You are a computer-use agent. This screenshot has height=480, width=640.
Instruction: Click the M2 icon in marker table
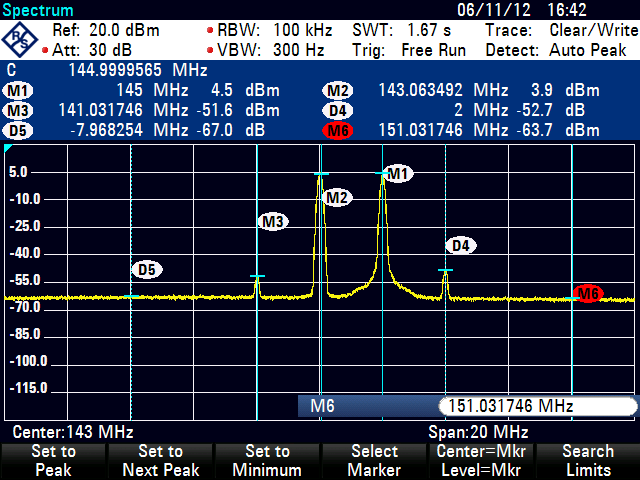click(x=338, y=91)
